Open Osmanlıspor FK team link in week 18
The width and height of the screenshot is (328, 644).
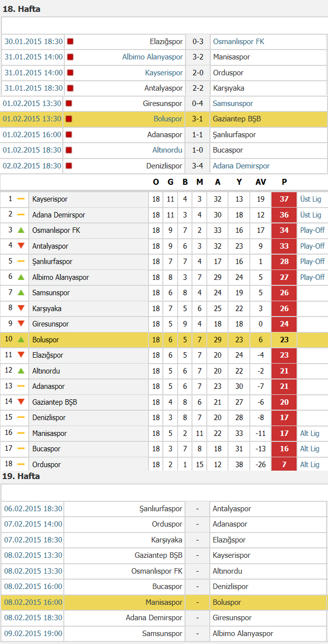click(238, 42)
